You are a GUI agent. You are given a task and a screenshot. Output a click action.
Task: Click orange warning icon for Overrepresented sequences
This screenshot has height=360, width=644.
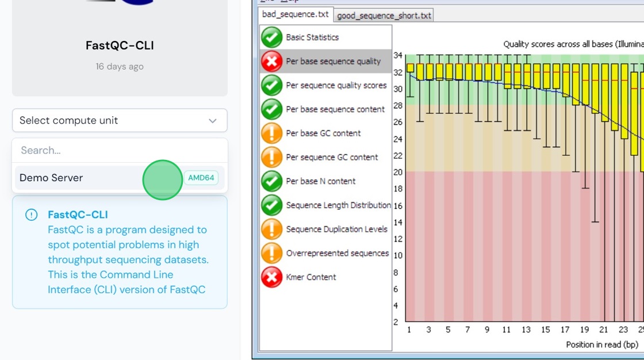click(x=271, y=253)
